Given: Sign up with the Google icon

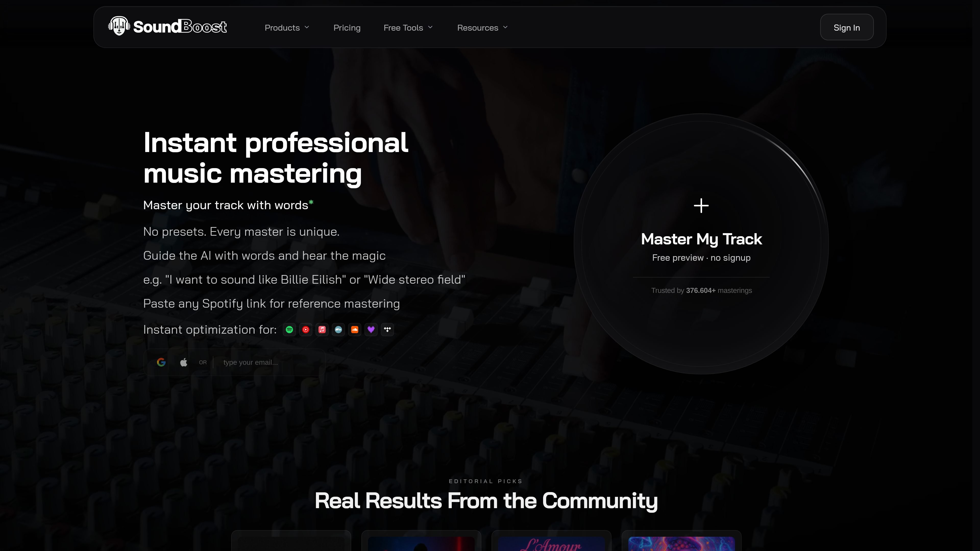Looking at the screenshot, I should (161, 362).
